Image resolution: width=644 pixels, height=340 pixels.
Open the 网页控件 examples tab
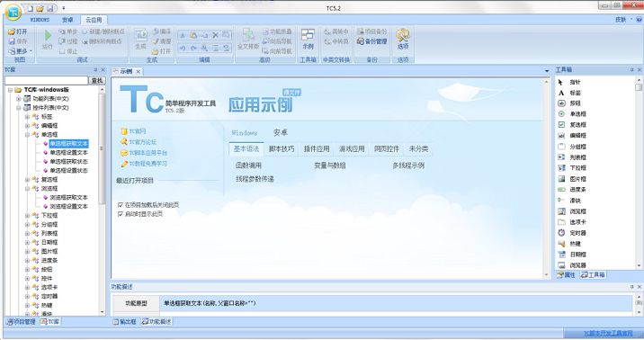[387, 148]
